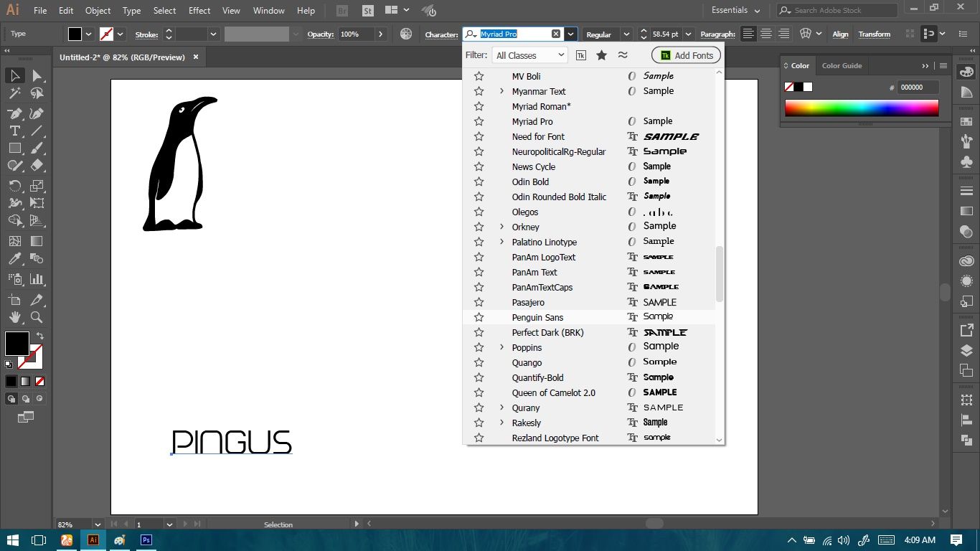The width and height of the screenshot is (980, 551).
Task: Select the Zoom tool
Action: pyautogui.click(x=37, y=317)
